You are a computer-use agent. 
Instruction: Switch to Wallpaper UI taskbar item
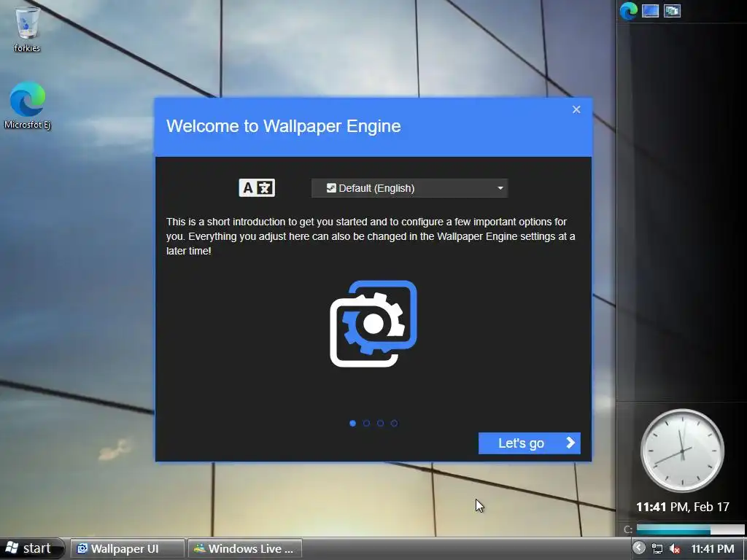coord(127,549)
